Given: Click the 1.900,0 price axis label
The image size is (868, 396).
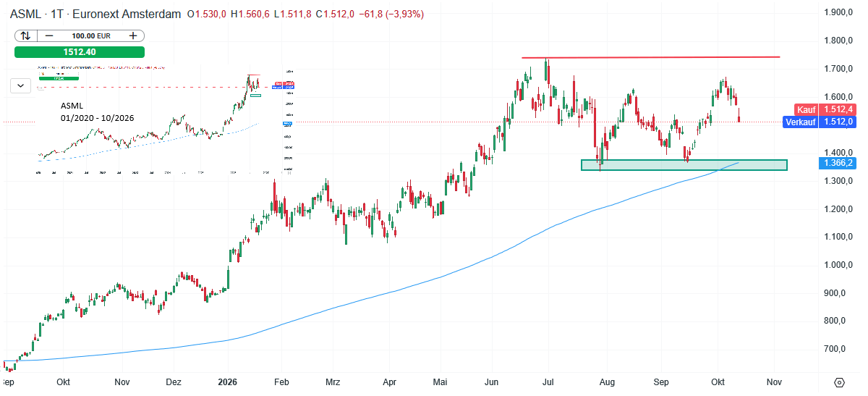Looking at the screenshot, I should pos(839,12).
